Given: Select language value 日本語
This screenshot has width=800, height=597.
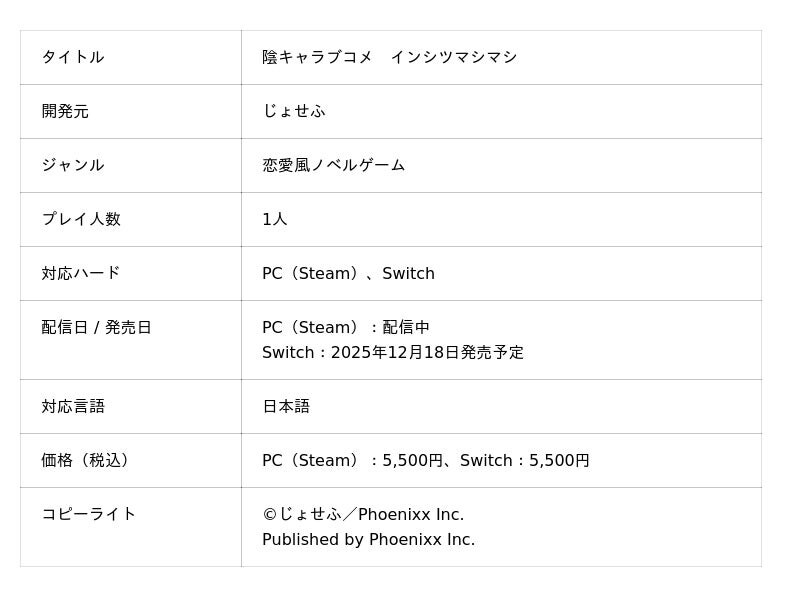Looking at the screenshot, I should pos(286,406).
